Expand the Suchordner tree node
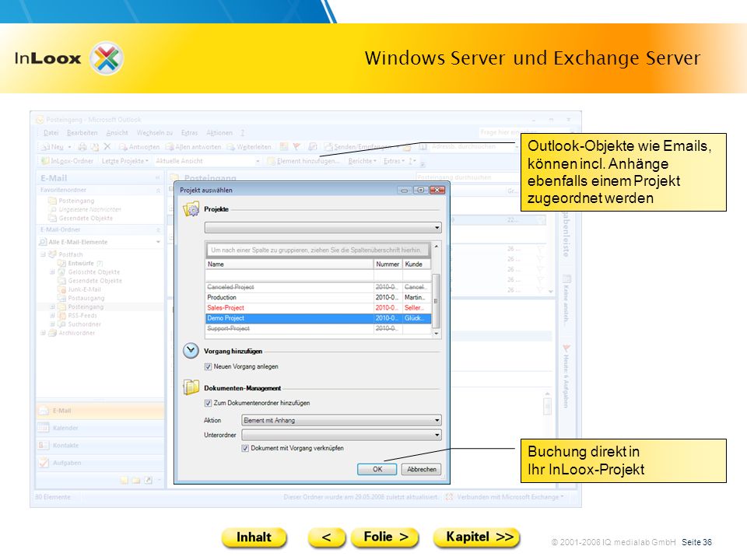Image resolution: width=747 pixels, height=560 pixels. [52, 324]
